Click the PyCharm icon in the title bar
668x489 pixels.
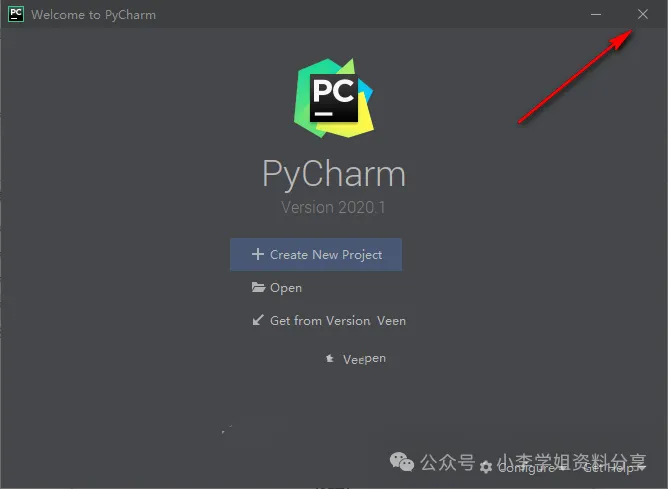[x=16, y=14]
